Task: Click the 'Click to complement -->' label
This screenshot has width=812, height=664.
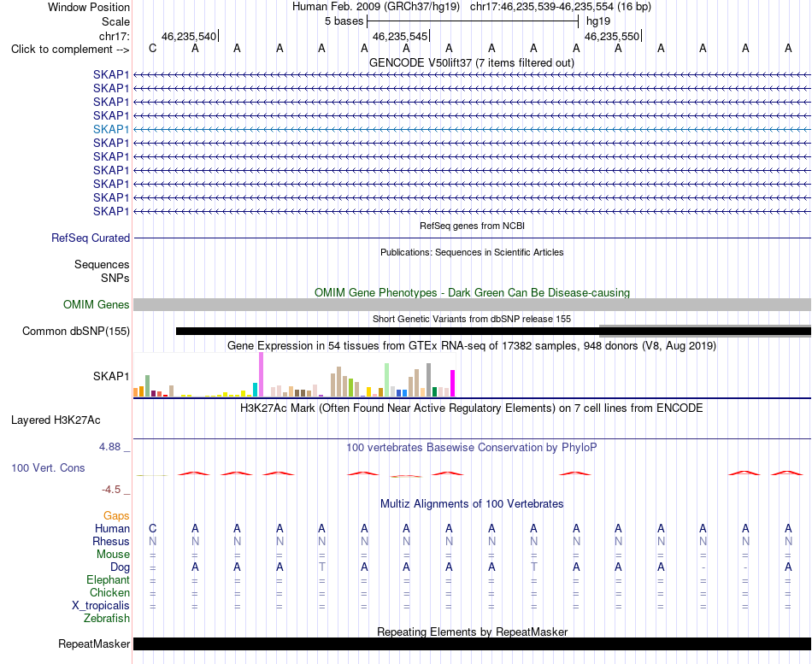Action: 70,50
